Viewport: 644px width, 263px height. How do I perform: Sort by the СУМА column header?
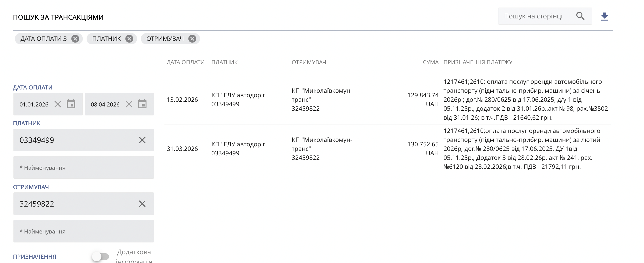tap(431, 62)
